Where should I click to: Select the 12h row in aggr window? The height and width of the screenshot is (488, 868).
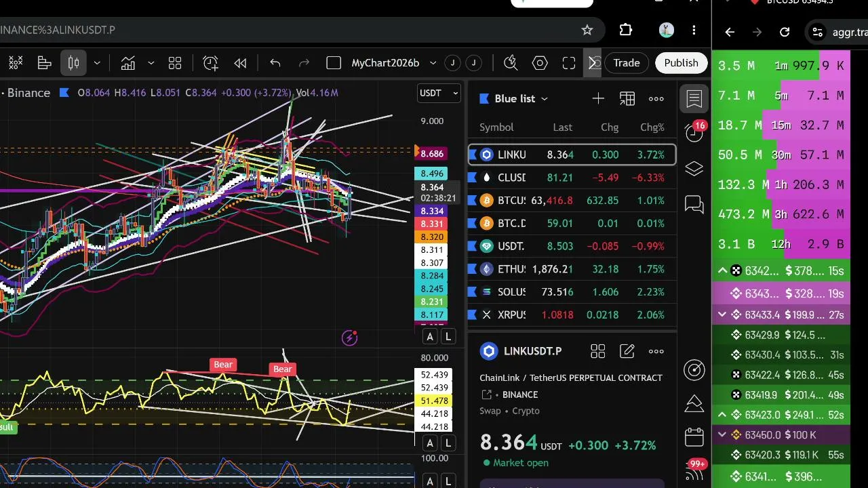point(781,244)
